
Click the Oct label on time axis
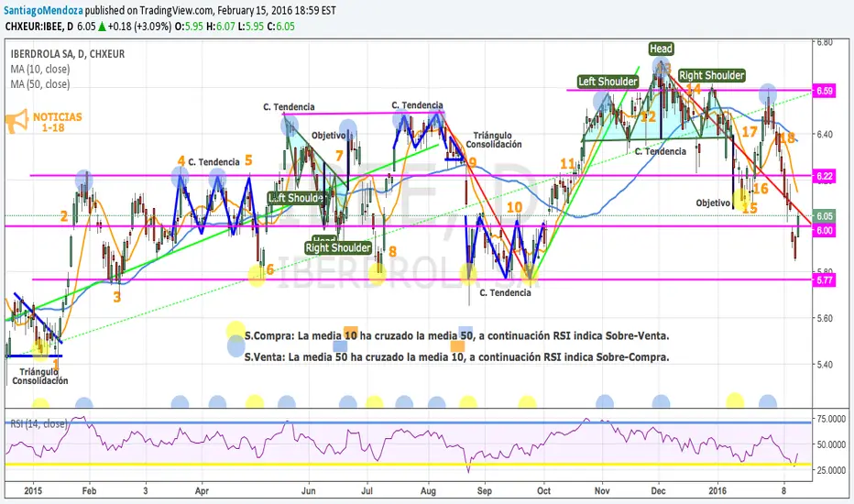543,491
